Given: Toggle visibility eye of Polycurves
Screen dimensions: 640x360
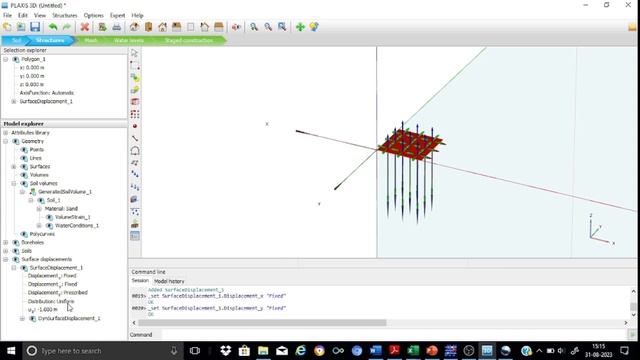Looking at the screenshot, I should pyautogui.click(x=24, y=234).
